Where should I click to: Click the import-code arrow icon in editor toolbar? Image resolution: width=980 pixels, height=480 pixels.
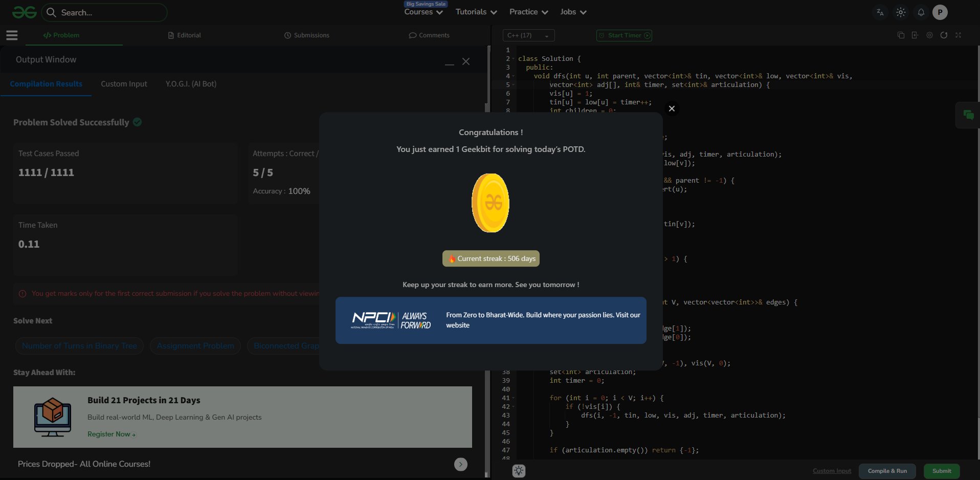pos(915,35)
